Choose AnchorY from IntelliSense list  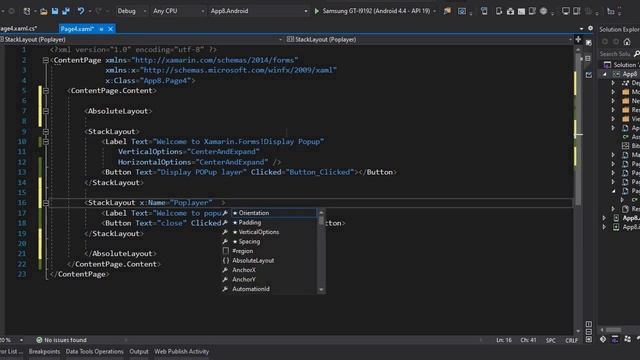(269, 280)
